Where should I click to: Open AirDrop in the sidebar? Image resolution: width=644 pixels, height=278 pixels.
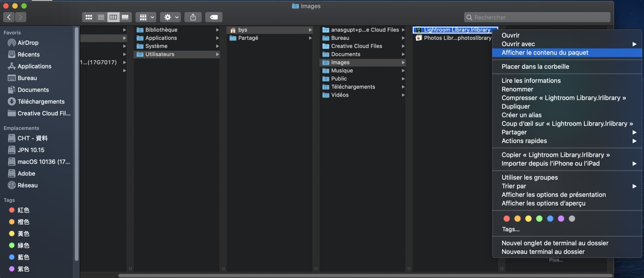23,43
